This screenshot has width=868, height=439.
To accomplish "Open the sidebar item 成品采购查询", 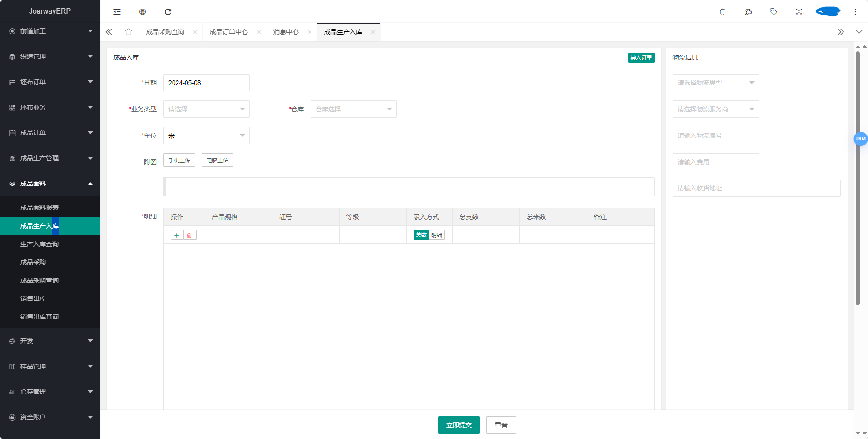I will [50, 280].
